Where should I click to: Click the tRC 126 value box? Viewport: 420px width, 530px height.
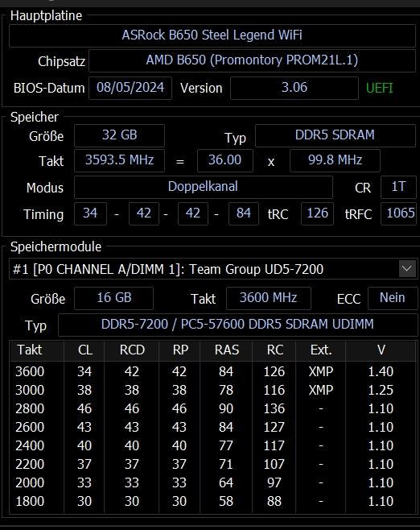coord(317,213)
